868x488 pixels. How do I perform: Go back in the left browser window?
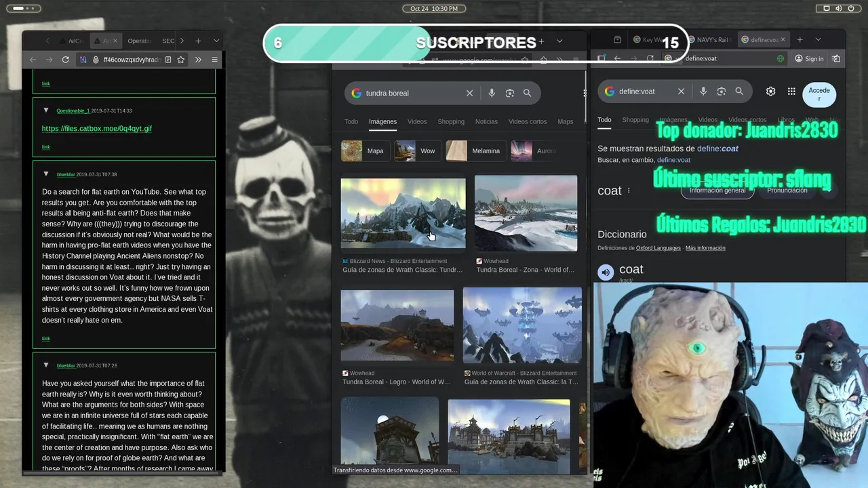pos(33,60)
